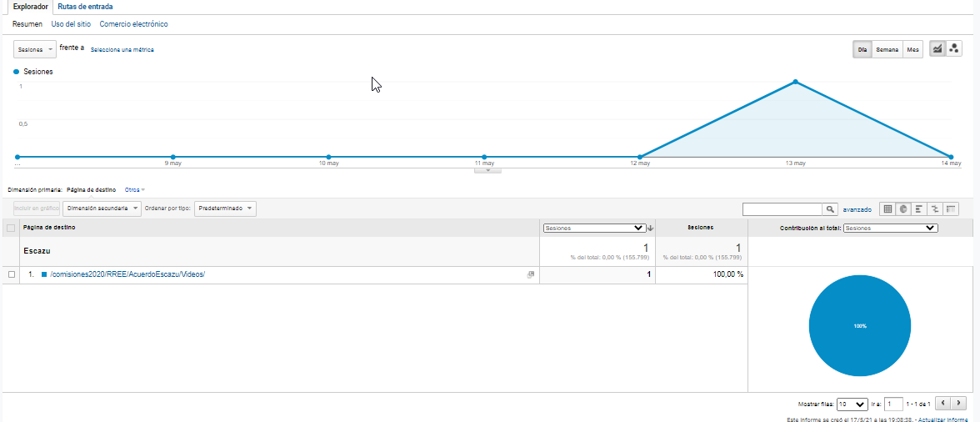
Task: Click the '1 - 1 de 1' pagination text
Action: pyautogui.click(x=918, y=404)
